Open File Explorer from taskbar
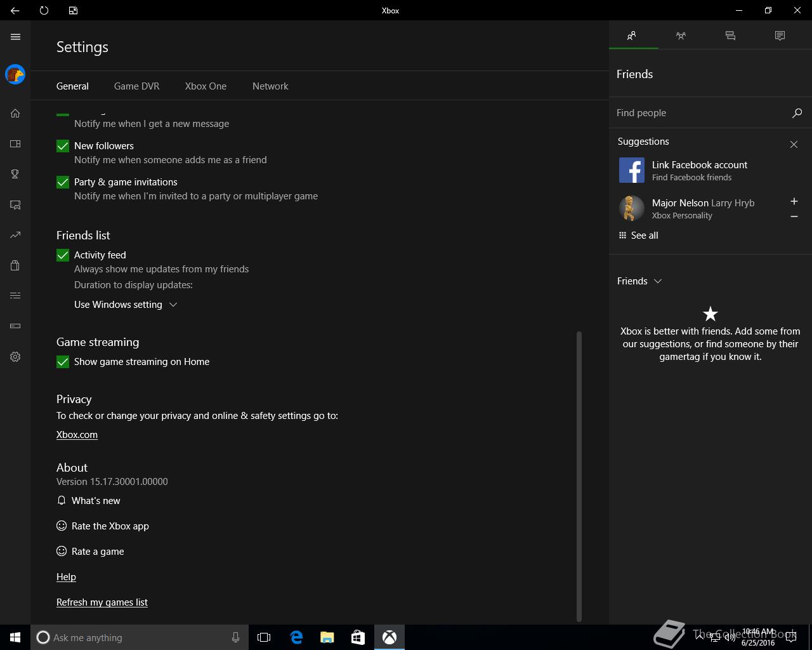 pyautogui.click(x=327, y=637)
